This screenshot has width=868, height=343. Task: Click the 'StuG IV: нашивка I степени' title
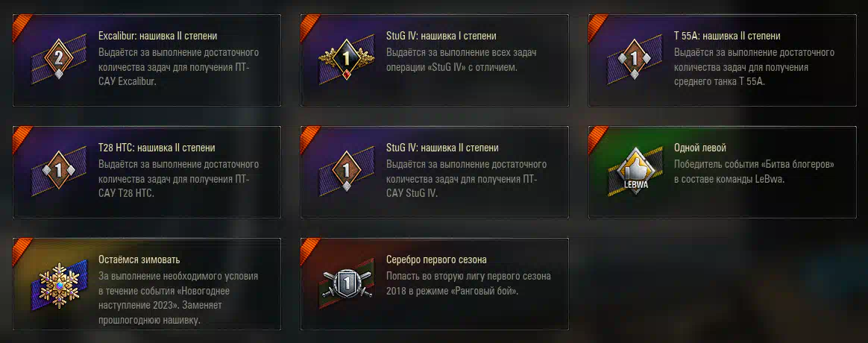441,36
